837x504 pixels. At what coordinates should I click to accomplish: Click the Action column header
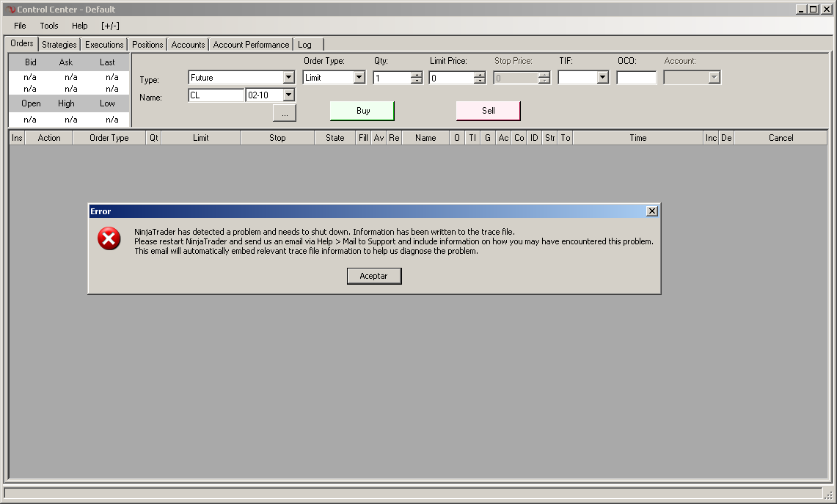point(49,138)
